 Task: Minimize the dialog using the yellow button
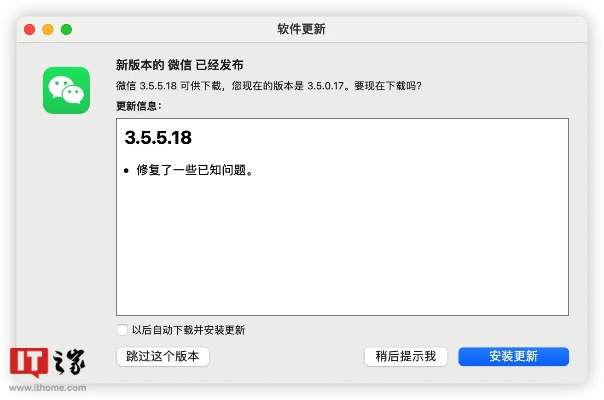point(48,29)
